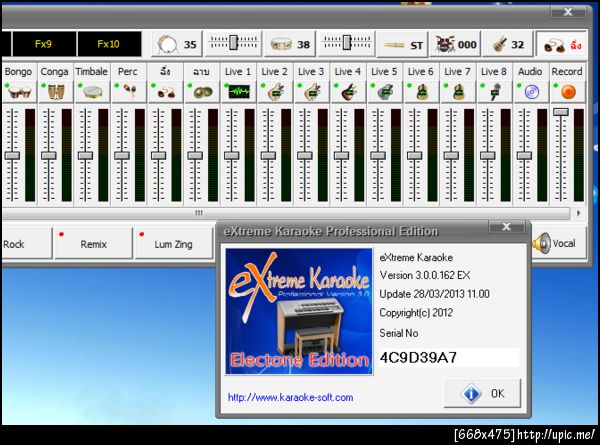Click the Copyright(c) 2012 text
600x445 pixels.
tap(416, 313)
